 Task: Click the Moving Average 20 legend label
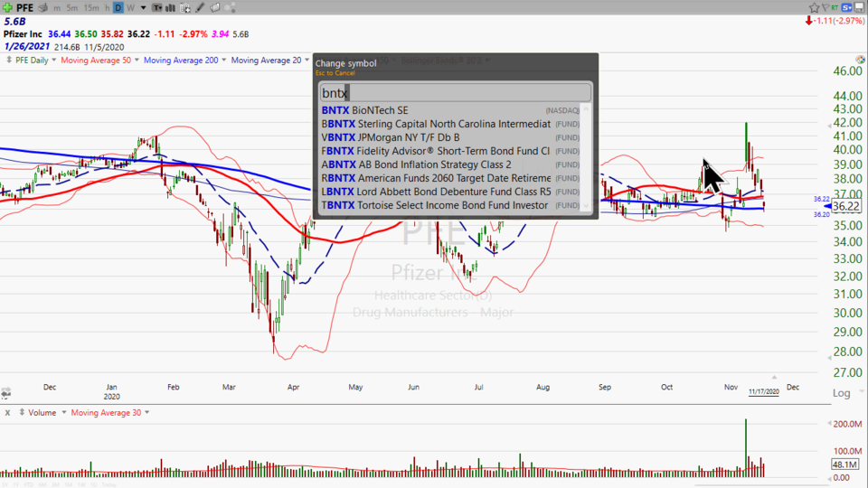266,60
